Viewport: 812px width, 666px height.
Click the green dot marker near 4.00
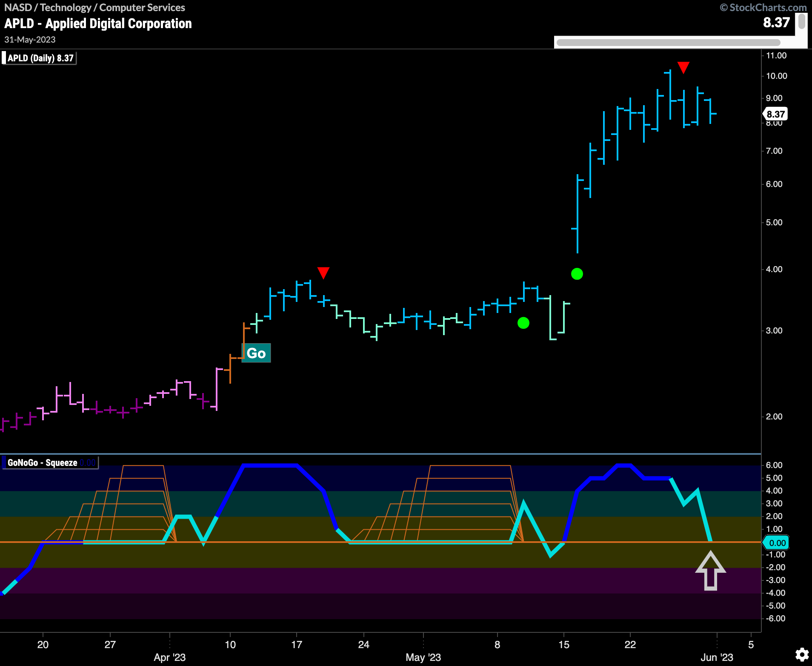(x=577, y=274)
